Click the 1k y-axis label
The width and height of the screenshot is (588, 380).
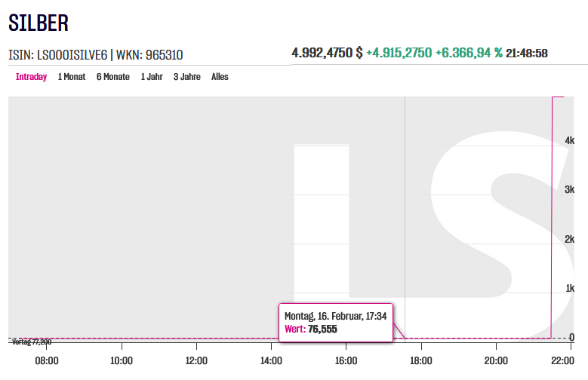pyautogui.click(x=570, y=288)
